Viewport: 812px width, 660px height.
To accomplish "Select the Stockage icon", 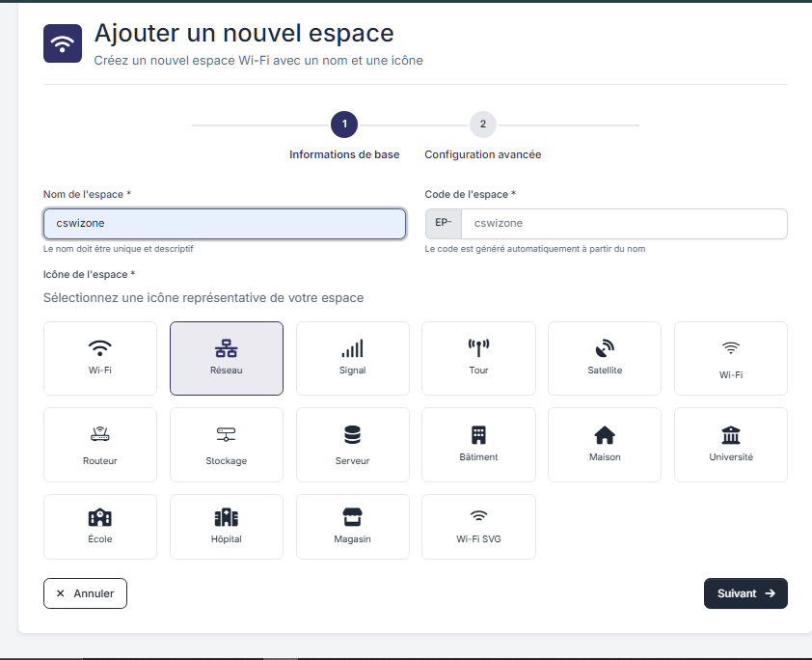I will [x=226, y=445].
